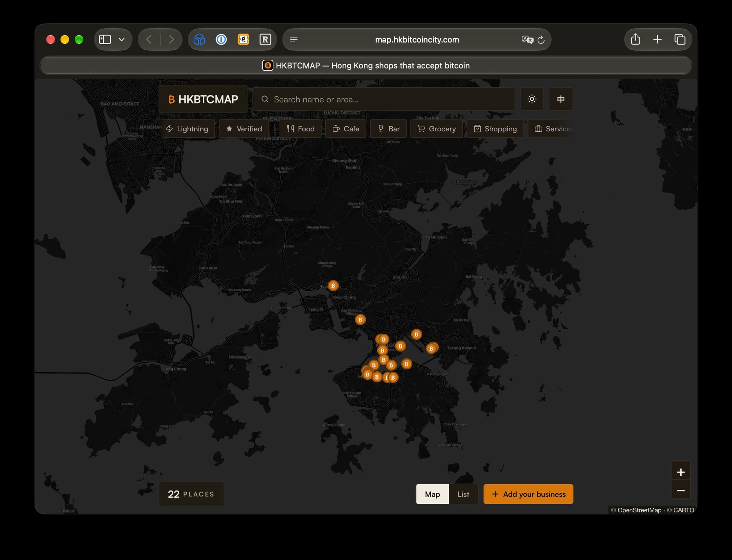This screenshot has width=732, height=560.
Task: Switch language with the 中 button
Action: point(561,99)
